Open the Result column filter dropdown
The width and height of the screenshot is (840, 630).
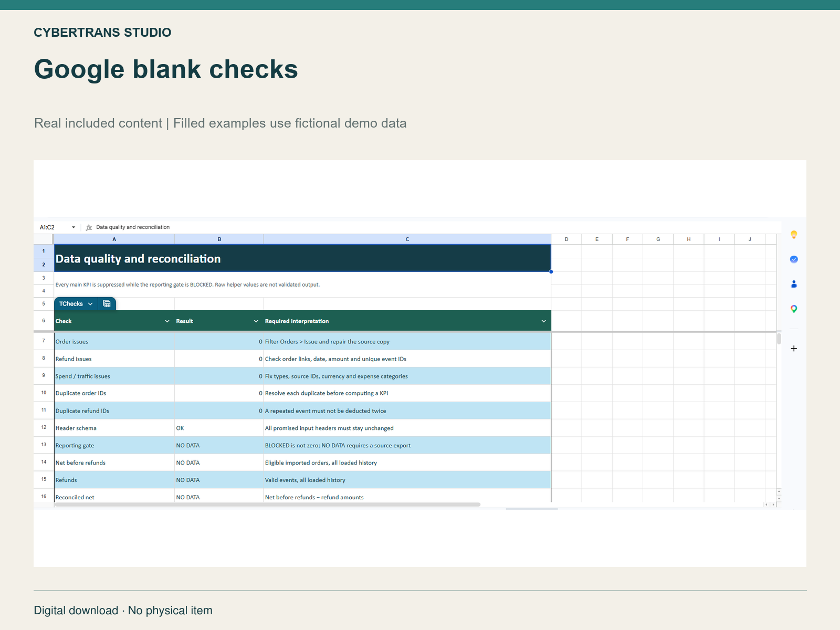click(x=256, y=321)
